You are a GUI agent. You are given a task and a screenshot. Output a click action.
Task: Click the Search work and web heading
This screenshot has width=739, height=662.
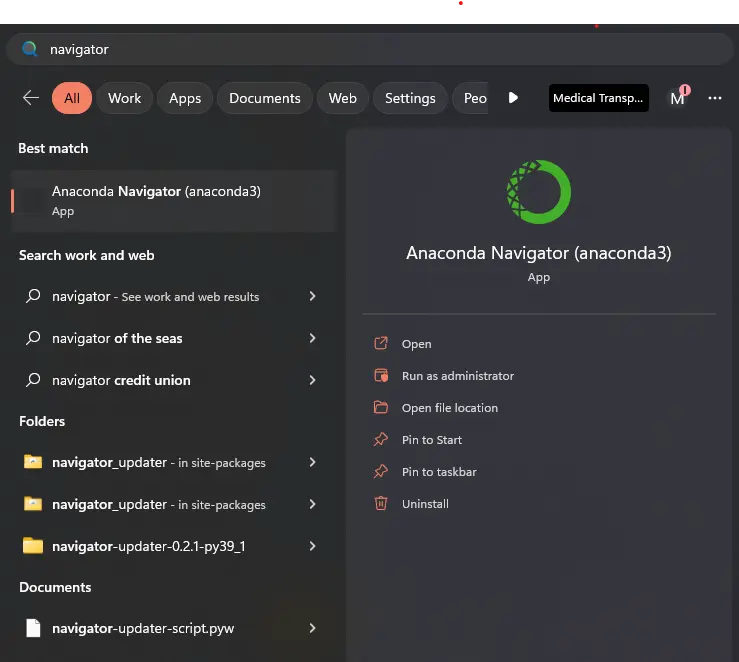coord(87,255)
